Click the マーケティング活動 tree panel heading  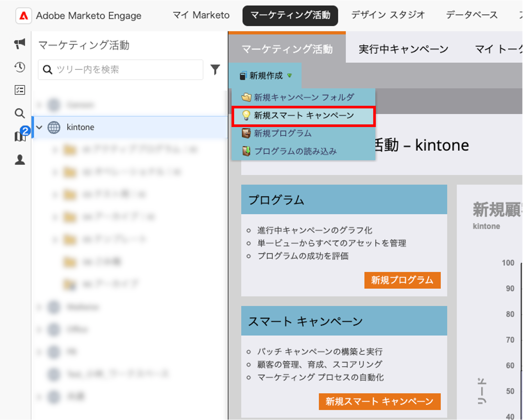84,45
